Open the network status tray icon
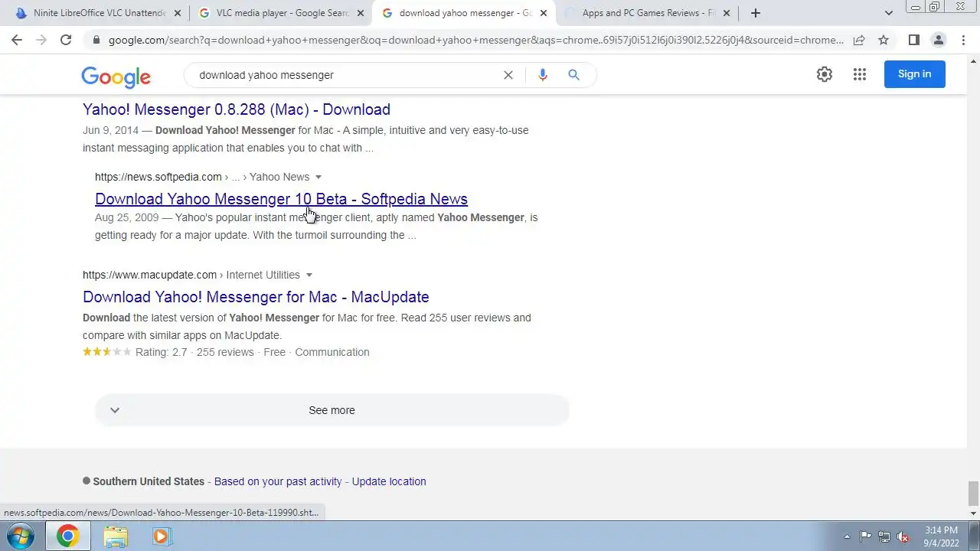Image resolution: width=980 pixels, height=551 pixels. point(884,536)
